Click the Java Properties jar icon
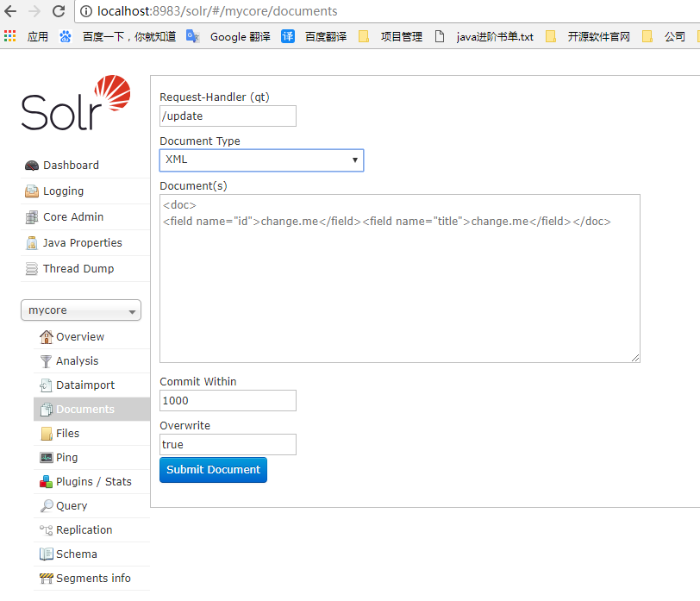Image resolution: width=700 pixels, height=601 pixels. click(x=32, y=243)
